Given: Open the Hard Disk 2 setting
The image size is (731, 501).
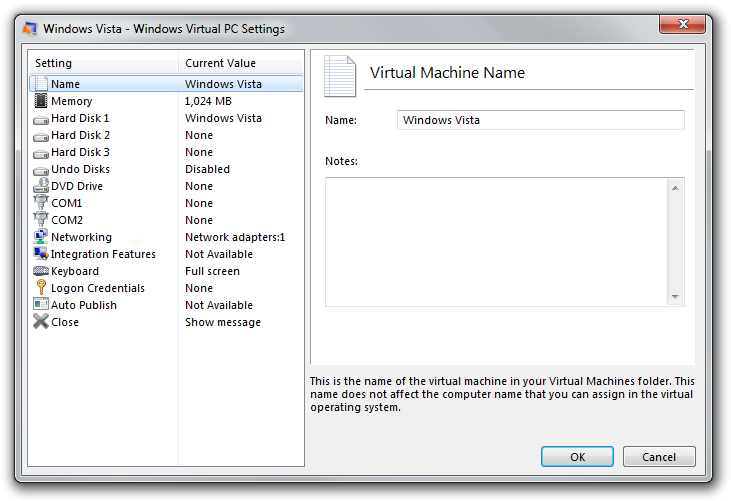Looking at the screenshot, I should click(80, 135).
